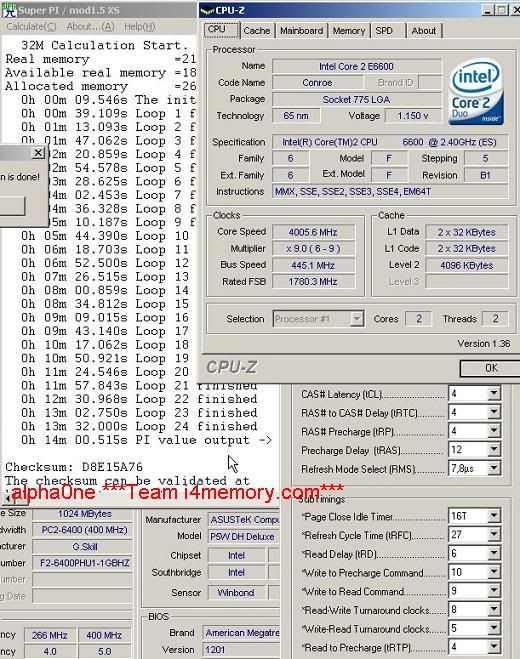Click the bandwidth value 'PC2-6400 (400 MHz)'

(x=83, y=530)
